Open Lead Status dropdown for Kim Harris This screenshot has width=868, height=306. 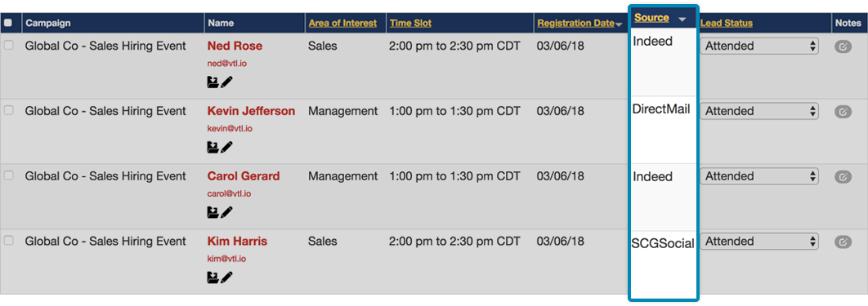click(759, 242)
